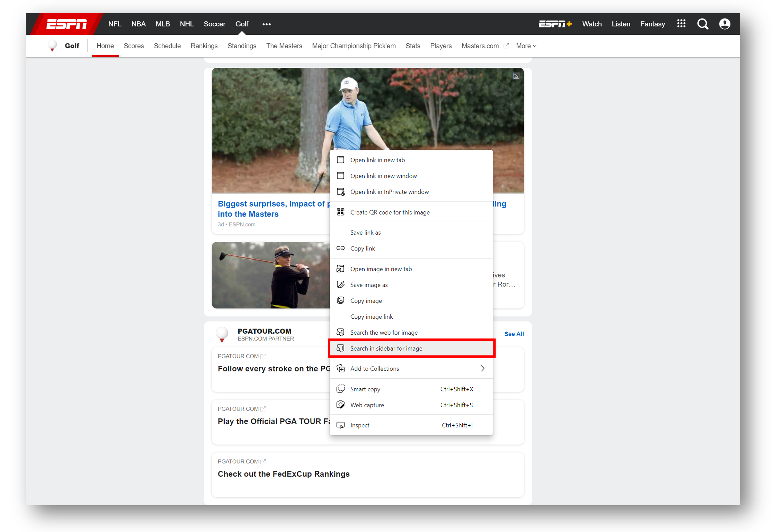
Task: Expand the Add to Collections submenu arrow
Action: 482,369
